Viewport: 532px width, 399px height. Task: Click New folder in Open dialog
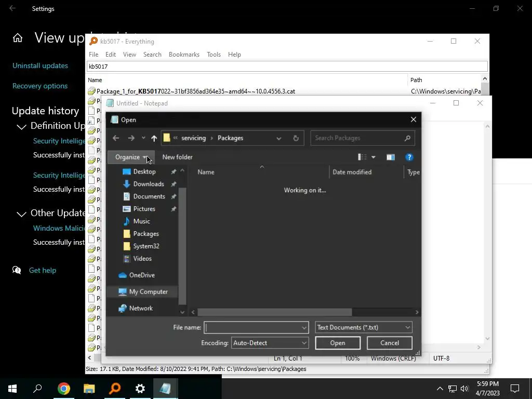178,157
